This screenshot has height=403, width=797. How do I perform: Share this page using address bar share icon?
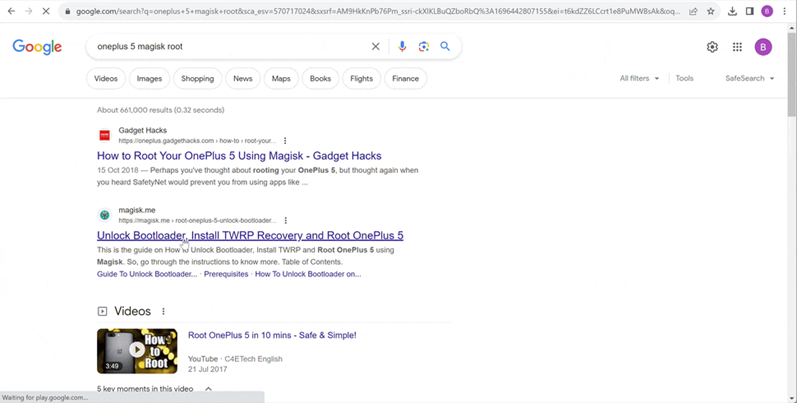pyautogui.click(x=693, y=11)
